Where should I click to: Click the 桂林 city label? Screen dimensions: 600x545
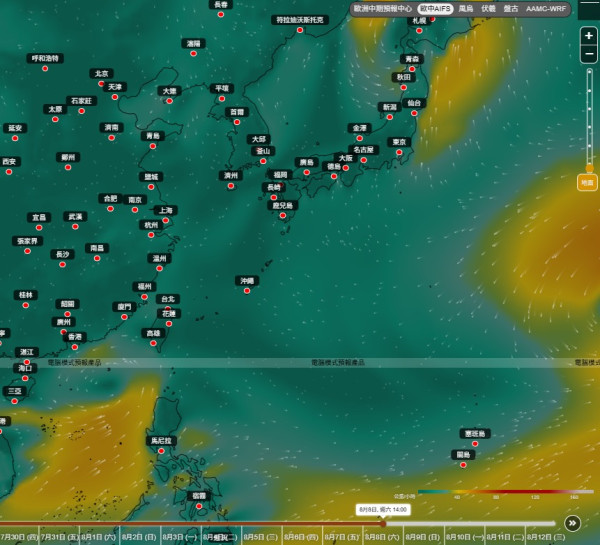(x=26, y=295)
